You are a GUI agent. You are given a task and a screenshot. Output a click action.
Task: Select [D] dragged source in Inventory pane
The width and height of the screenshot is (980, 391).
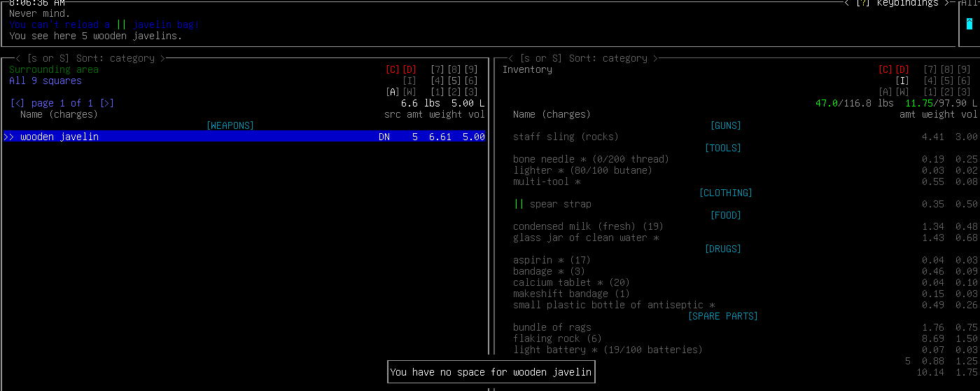(902, 69)
